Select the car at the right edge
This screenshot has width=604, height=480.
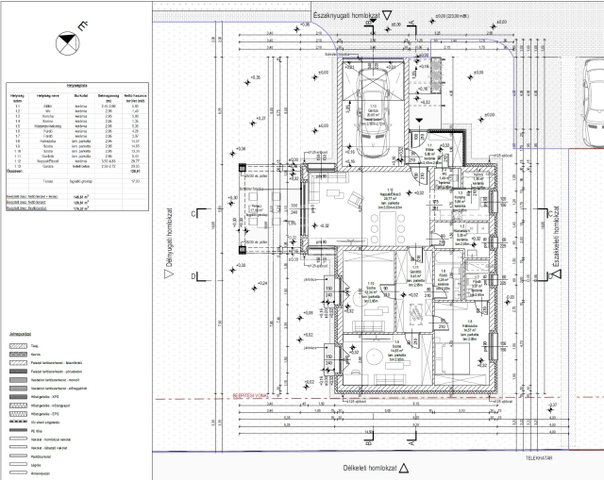(x=592, y=103)
